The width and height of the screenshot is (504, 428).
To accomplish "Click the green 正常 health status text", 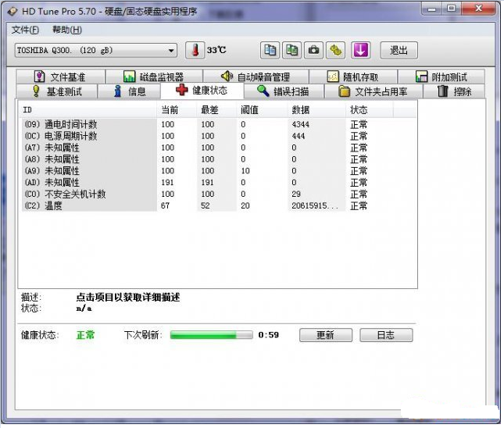I will click(85, 335).
